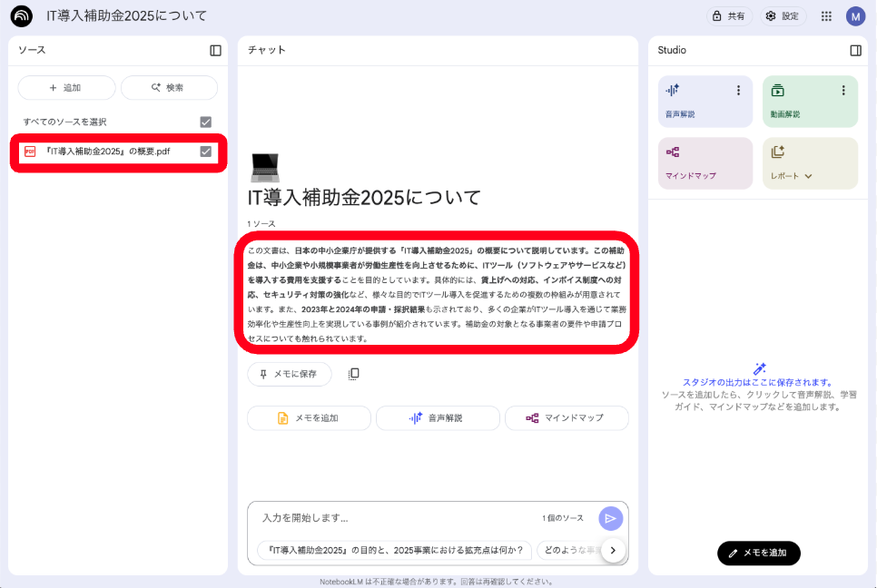Collapse the Sources panel with its panel icon
The image size is (877, 588).
tap(215, 50)
